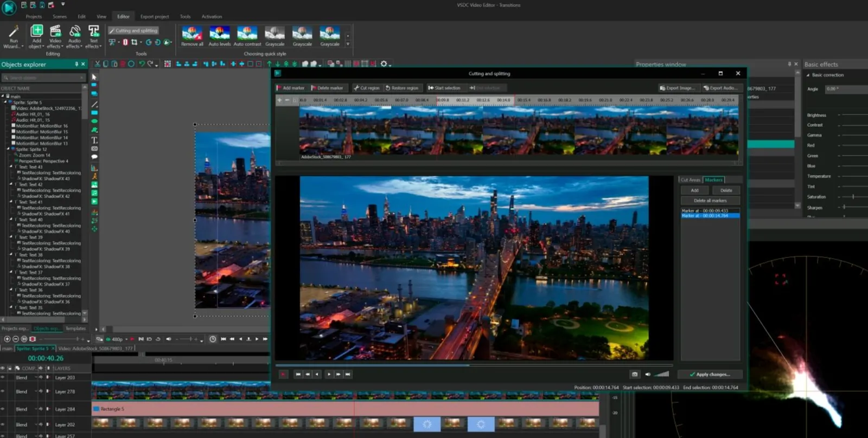Viewport: 868px width, 438px height.
Task: Apply the Auto levels quick style
Action: [x=219, y=36]
